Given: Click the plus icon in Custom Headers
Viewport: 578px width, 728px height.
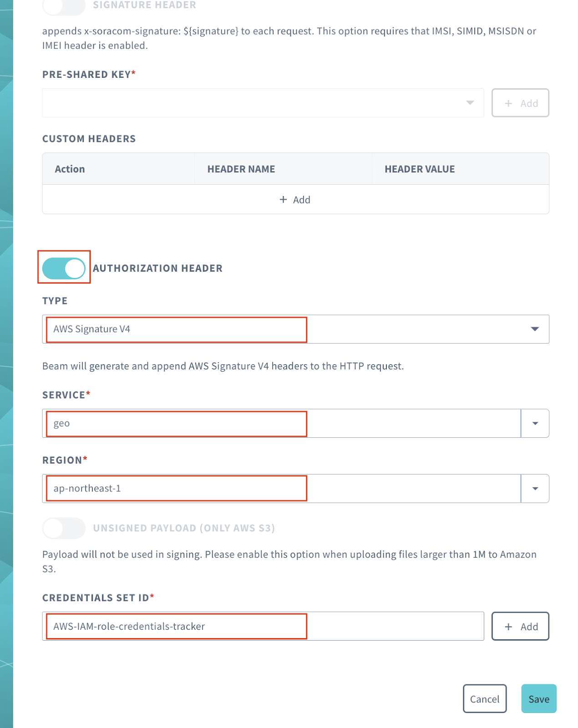Looking at the screenshot, I should [283, 200].
